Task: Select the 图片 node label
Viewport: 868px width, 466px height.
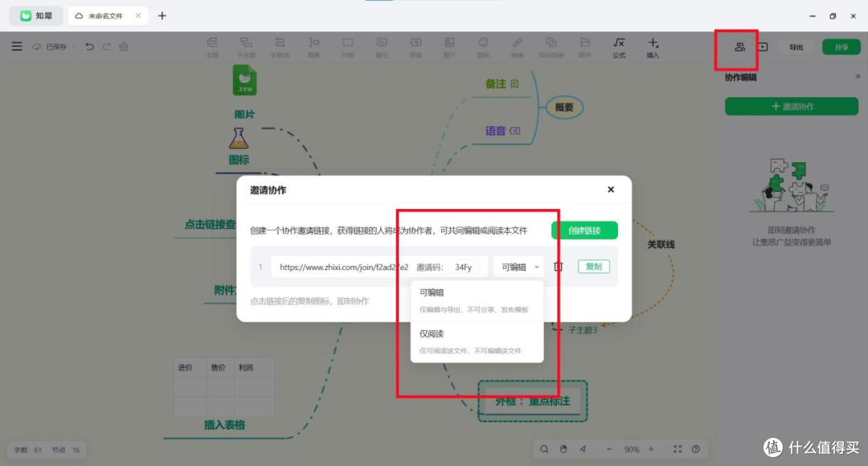Action: [x=244, y=115]
